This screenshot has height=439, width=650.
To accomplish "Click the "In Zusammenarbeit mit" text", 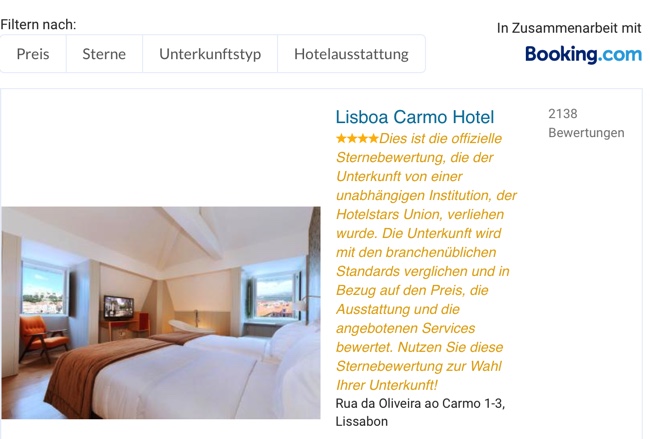I will [569, 28].
